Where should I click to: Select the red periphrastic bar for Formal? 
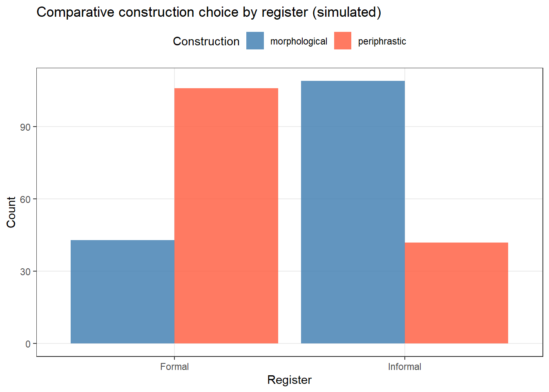click(226, 216)
